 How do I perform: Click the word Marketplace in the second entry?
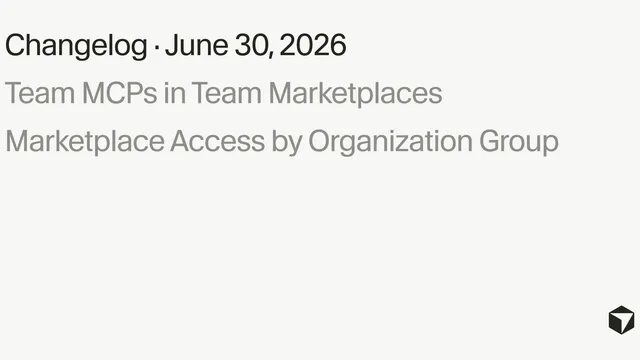click(x=85, y=142)
